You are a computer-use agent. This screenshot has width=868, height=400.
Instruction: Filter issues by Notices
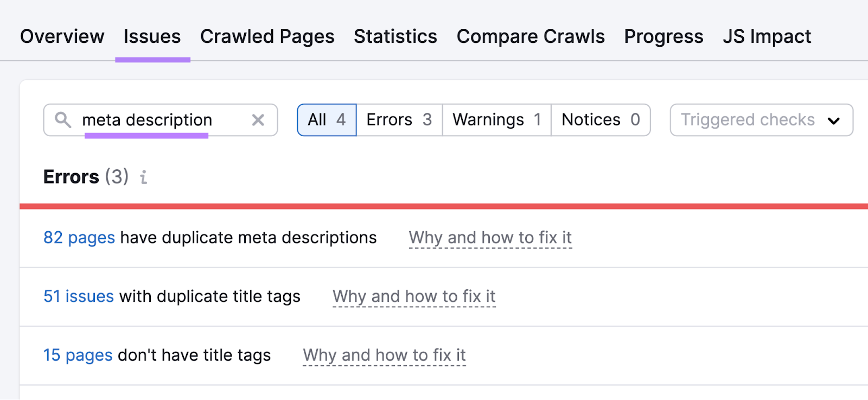pos(599,120)
